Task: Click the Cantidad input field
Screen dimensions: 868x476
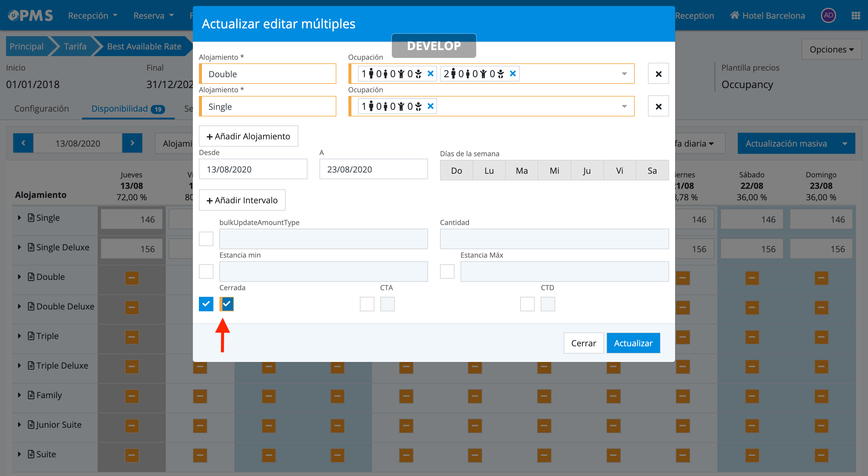Action: [554, 239]
